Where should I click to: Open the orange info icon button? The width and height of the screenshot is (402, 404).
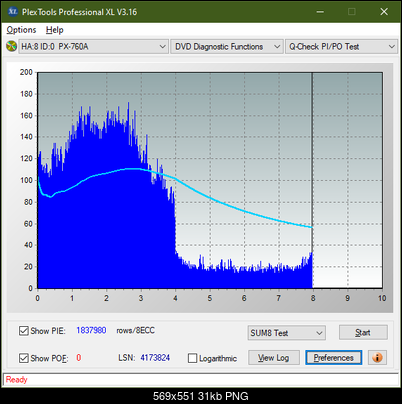tap(377, 358)
